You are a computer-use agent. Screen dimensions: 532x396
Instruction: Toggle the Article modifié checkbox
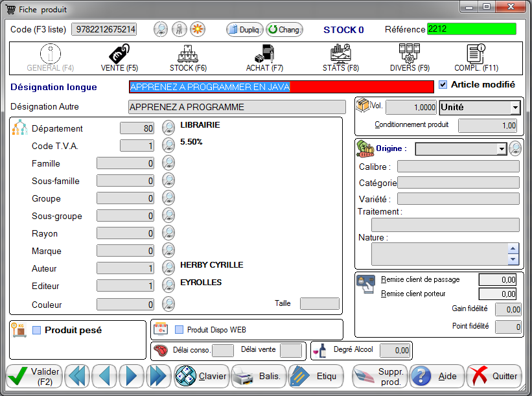click(x=443, y=84)
